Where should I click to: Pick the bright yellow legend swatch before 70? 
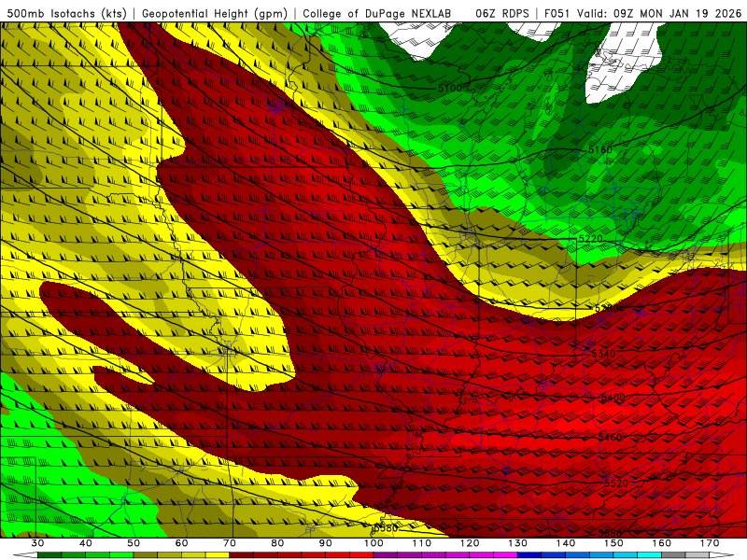click(218, 555)
